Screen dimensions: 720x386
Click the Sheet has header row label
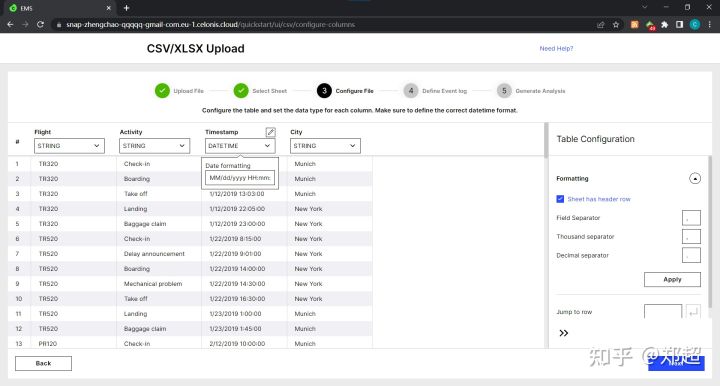pyautogui.click(x=599, y=199)
